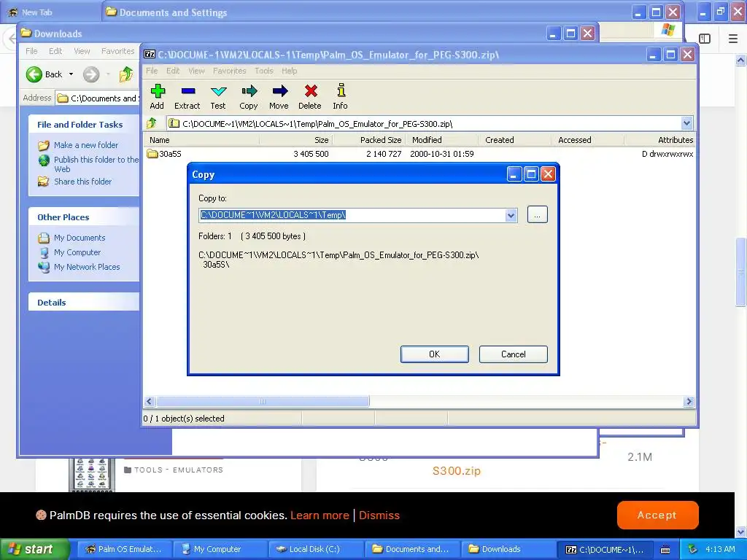
Task: Click the Copy toolbar icon in 7-Zip
Action: 249,97
